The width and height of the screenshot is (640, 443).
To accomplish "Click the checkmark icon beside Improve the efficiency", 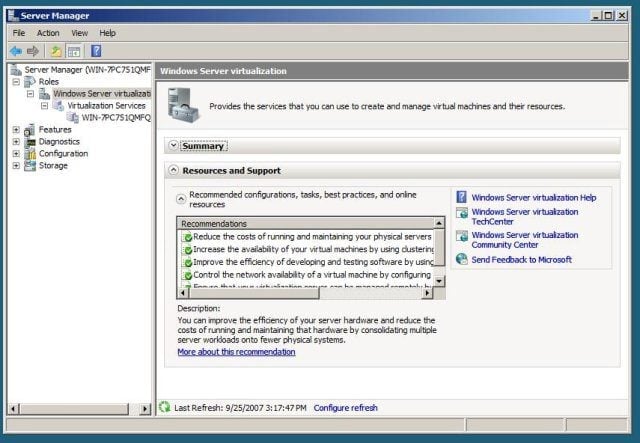I will point(187,263).
